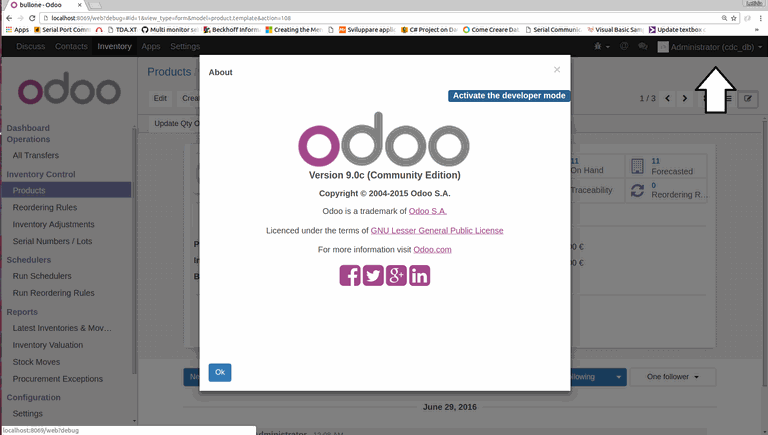Expand the Following button caret
The height and width of the screenshot is (435, 768).
[619, 377]
